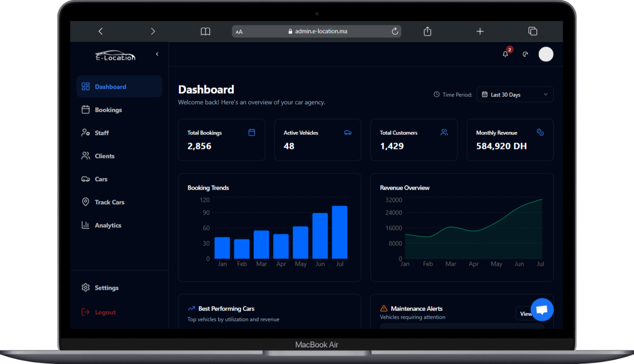This screenshot has height=364, width=634.
Task: Click the Track Cars location pin icon
Action: point(86,202)
